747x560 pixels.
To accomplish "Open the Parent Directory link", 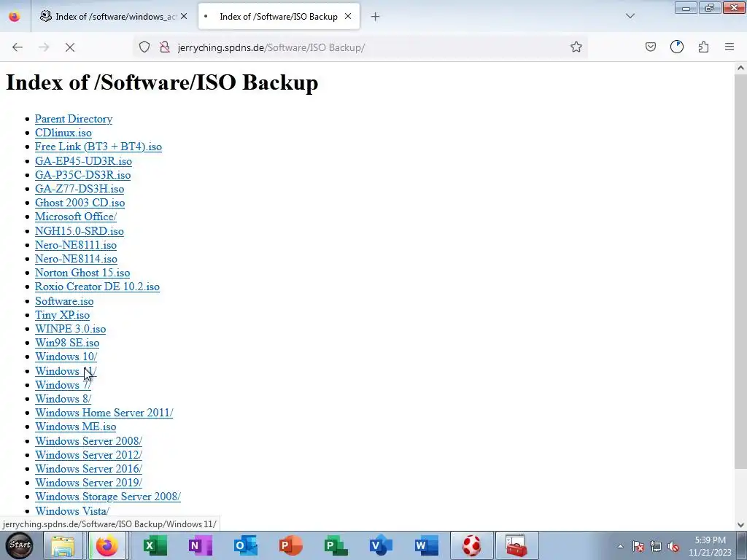I will (x=74, y=119).
